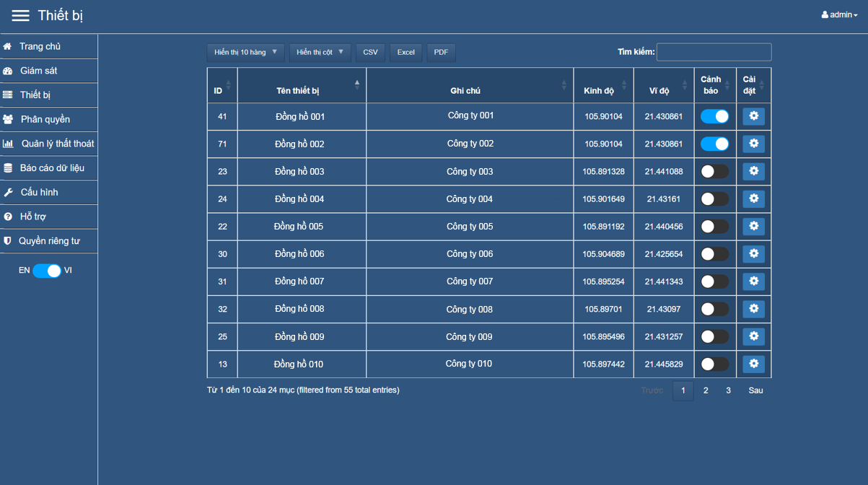
Task: Export the table with the Excel button
Action: click(405, 53)
